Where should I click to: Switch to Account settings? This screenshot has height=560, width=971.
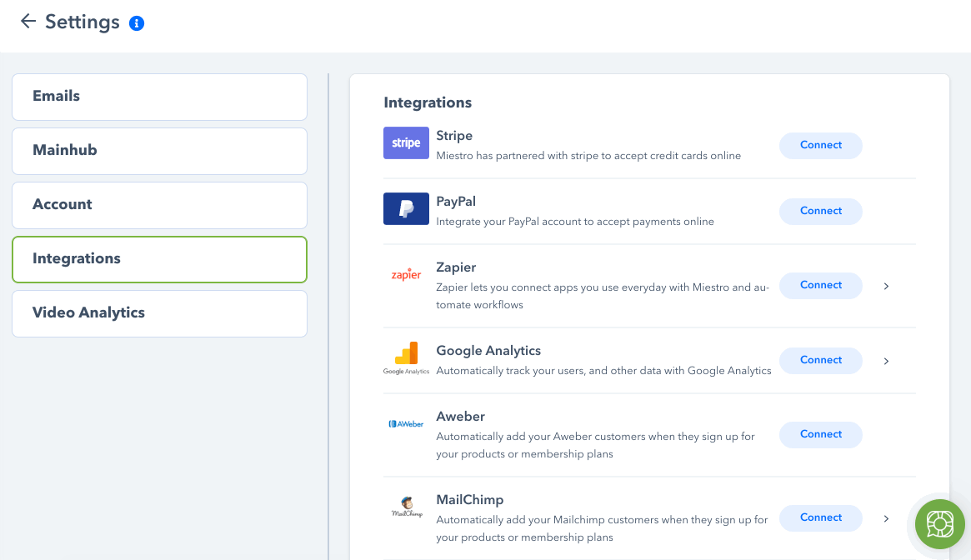click(160, 205)
